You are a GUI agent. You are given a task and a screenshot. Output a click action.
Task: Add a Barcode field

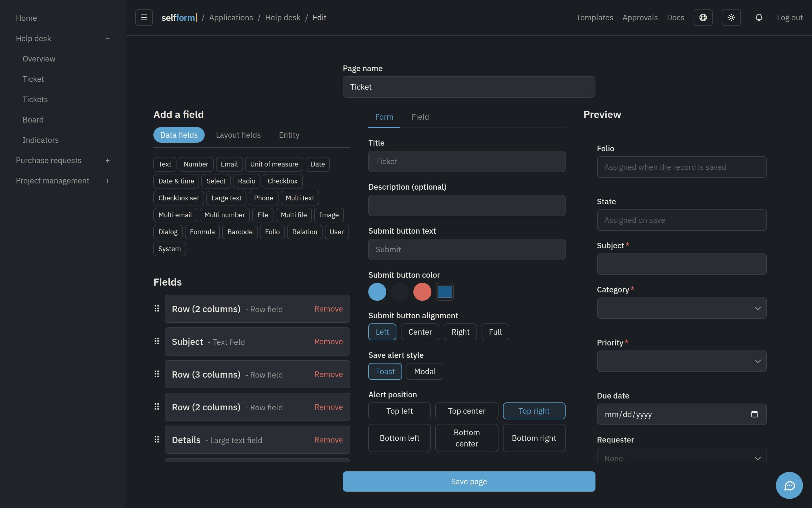point(240,232)
